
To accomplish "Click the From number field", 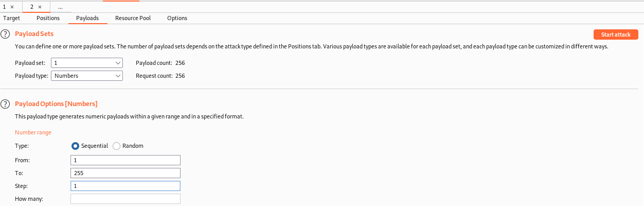I will [x=126, y=160].
